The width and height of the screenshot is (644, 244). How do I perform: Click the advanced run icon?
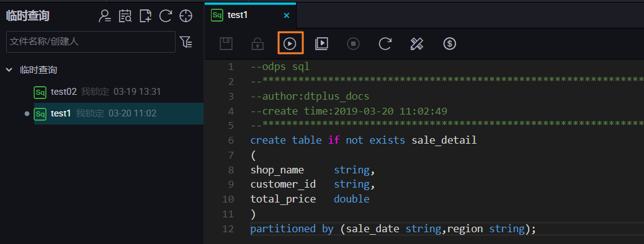tap(321, 43)
